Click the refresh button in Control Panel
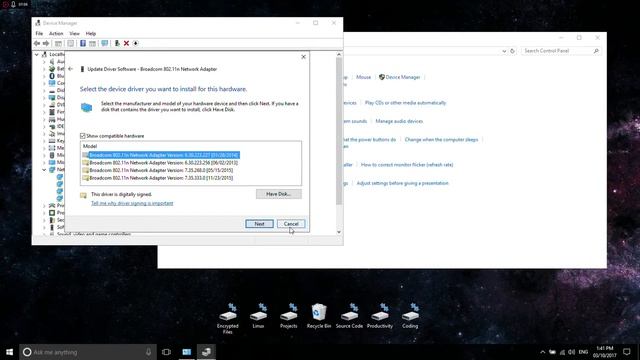This screenshot has width=640, height=360. [x=513, y=51]
